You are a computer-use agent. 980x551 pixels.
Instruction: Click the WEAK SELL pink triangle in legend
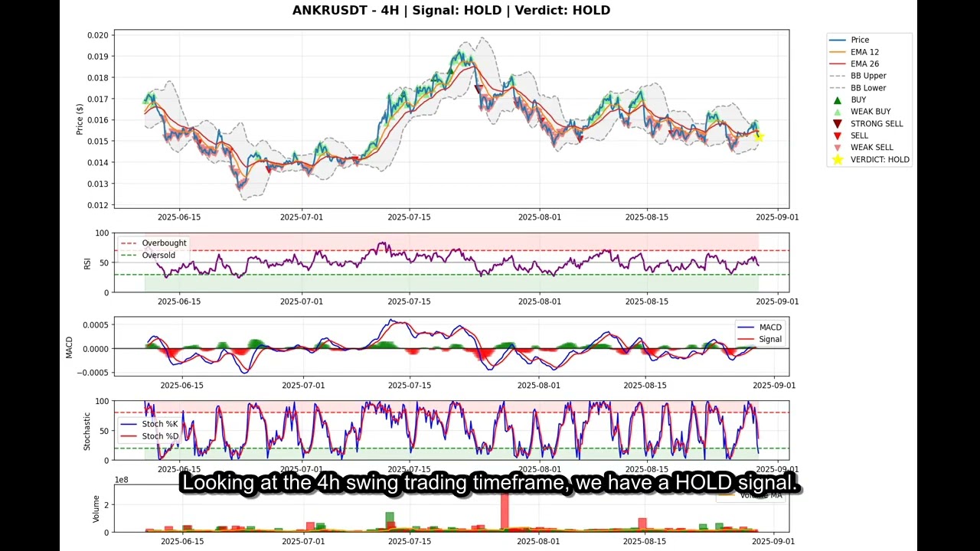coord(838,148)
